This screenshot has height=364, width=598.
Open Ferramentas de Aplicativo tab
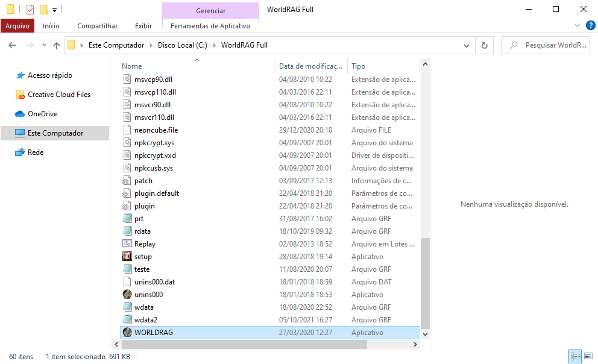(210, 26)
